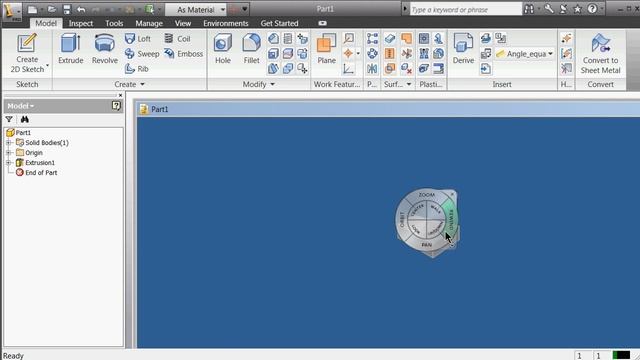Click the Part1 document window title
This screenshot has height=360, width=640.
(160, 109)
